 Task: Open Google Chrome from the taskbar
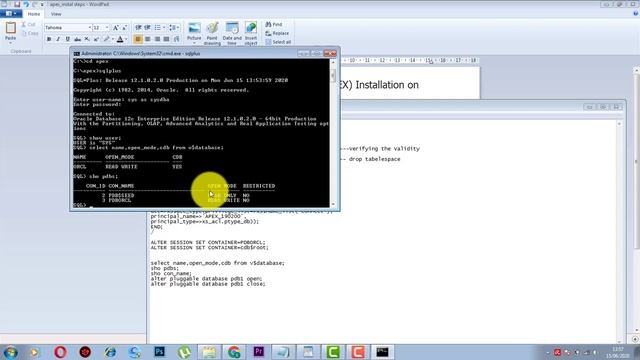(x=234, y=352)
